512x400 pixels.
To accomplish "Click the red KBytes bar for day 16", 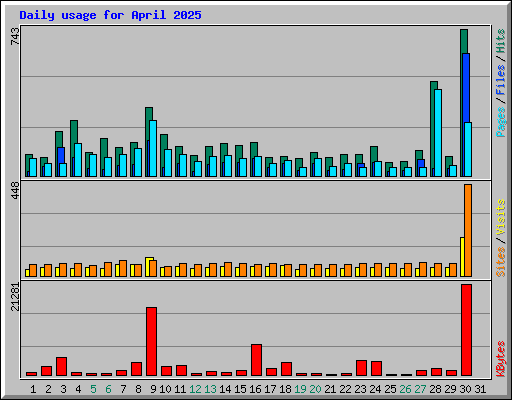I will tap(256, 360).
